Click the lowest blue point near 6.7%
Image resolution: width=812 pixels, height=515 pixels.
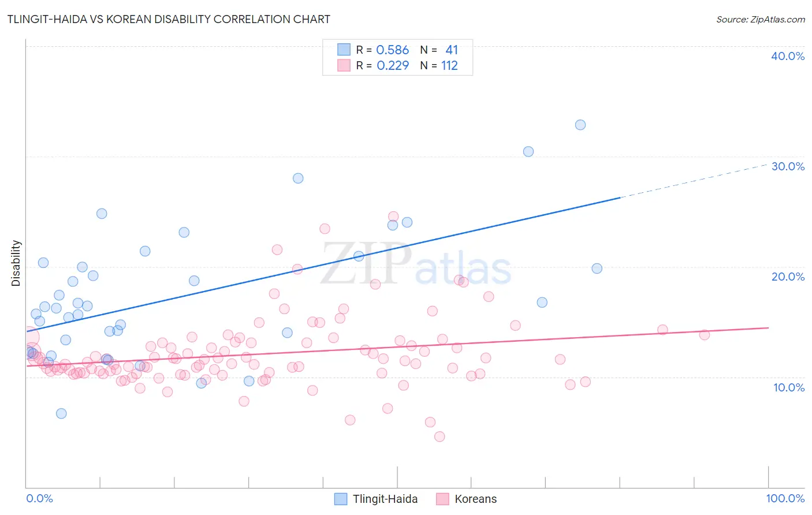pos(61,413)
